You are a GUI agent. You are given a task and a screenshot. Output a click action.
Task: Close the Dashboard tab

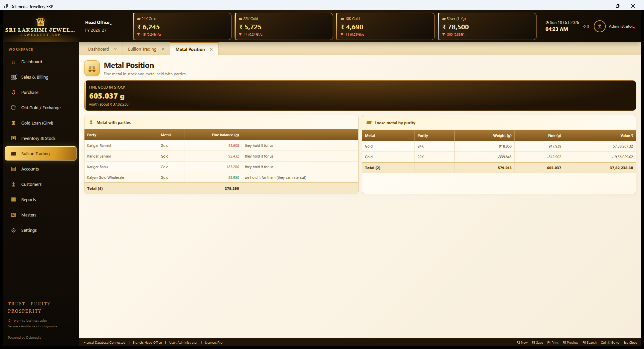pos(115,49)
